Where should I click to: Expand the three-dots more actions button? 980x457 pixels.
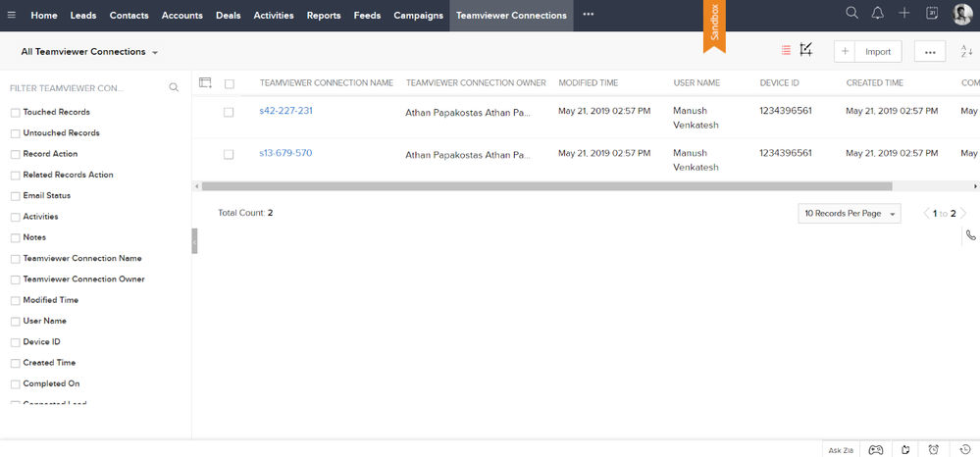pyautogui.click(x=929, y=52)
